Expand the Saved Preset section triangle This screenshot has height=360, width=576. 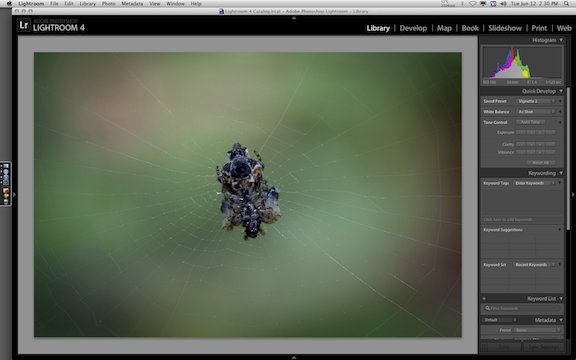point(560,101)
